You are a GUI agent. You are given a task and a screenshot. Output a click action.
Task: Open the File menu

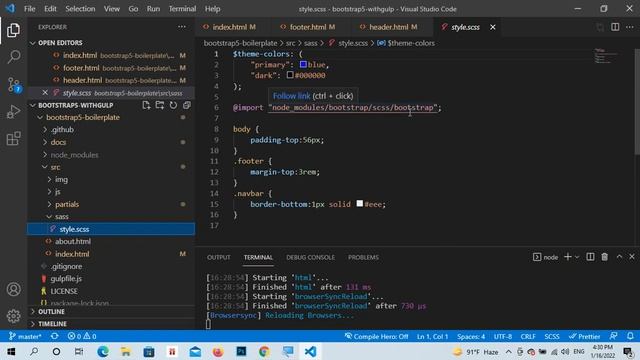29,9
